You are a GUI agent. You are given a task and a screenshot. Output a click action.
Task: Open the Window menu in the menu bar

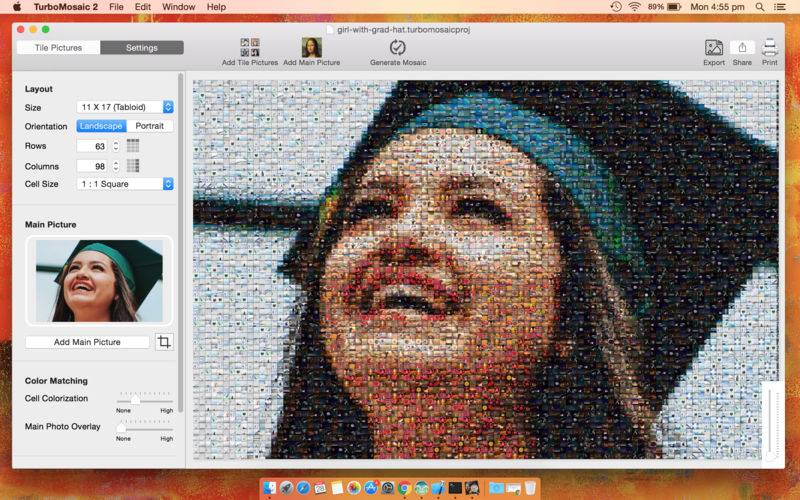click(178, 7)
